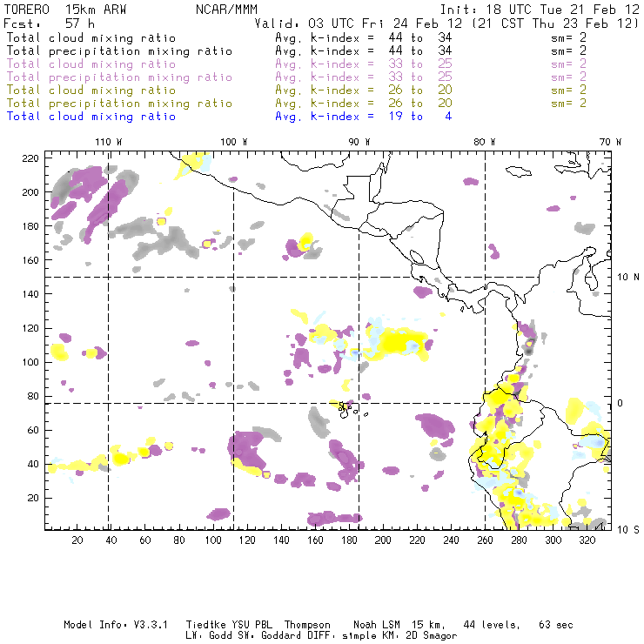Select "Thompson" microphysics footer text

(x=307, y=625)
